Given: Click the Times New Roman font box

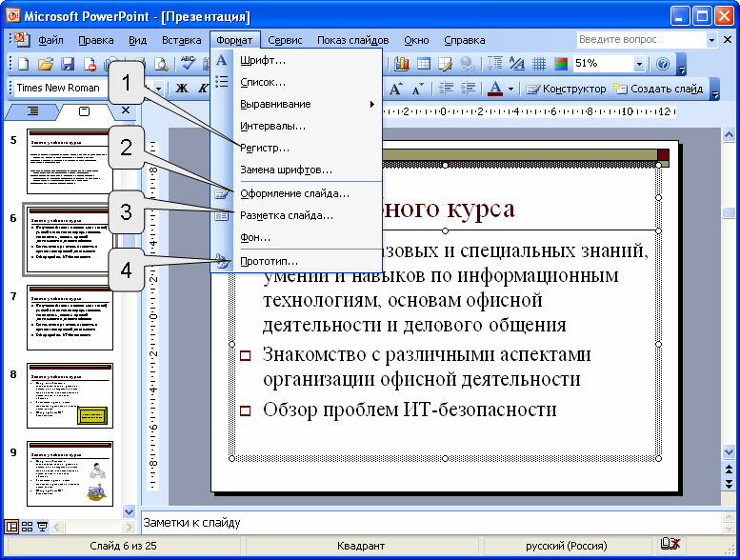Looking at the screenshot, I should [x=59, y=88].
